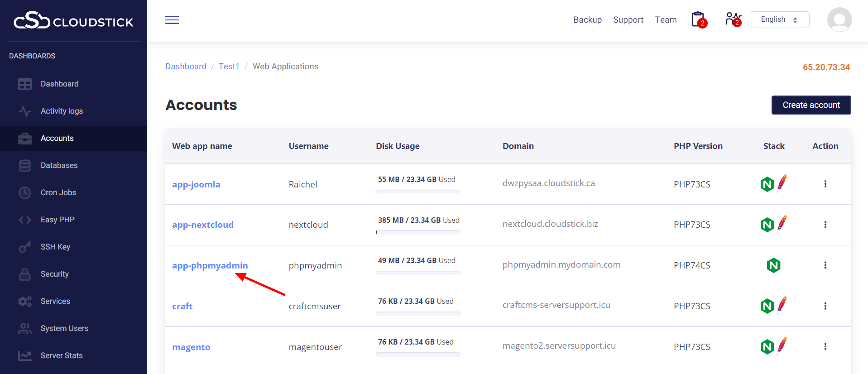868x374 pixels.
Task: Click the app-nextcloud disk usage bar
Action: click(418, 232)
